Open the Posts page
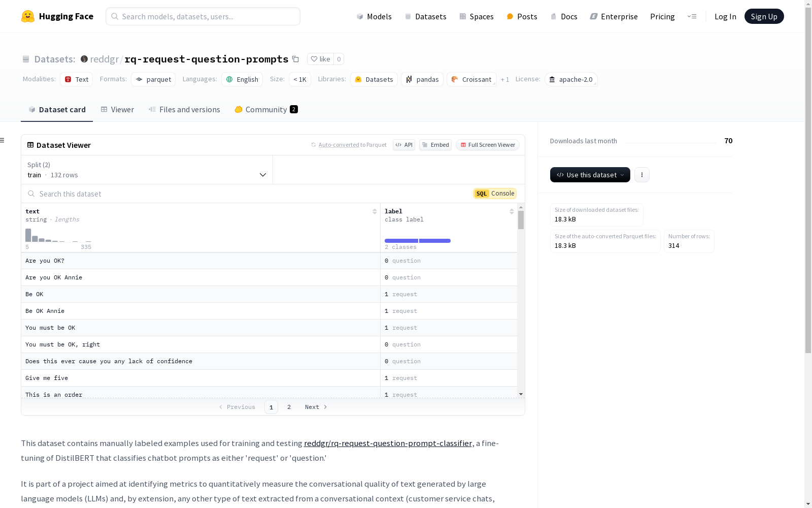This screenshot has width=812, height=508. [x=522, y=16]
